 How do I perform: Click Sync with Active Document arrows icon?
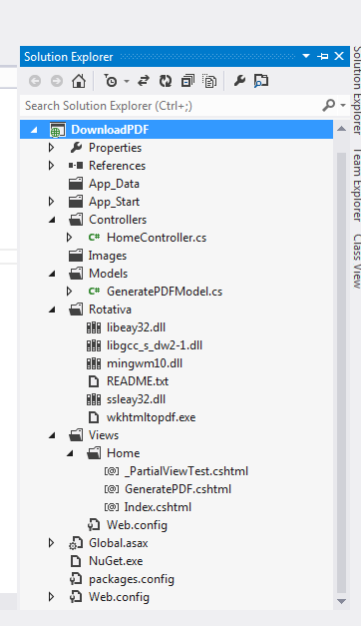[x=144, y=81]
